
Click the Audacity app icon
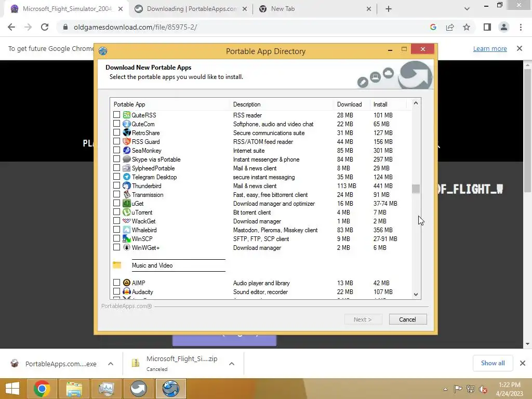tap(127, 291)
